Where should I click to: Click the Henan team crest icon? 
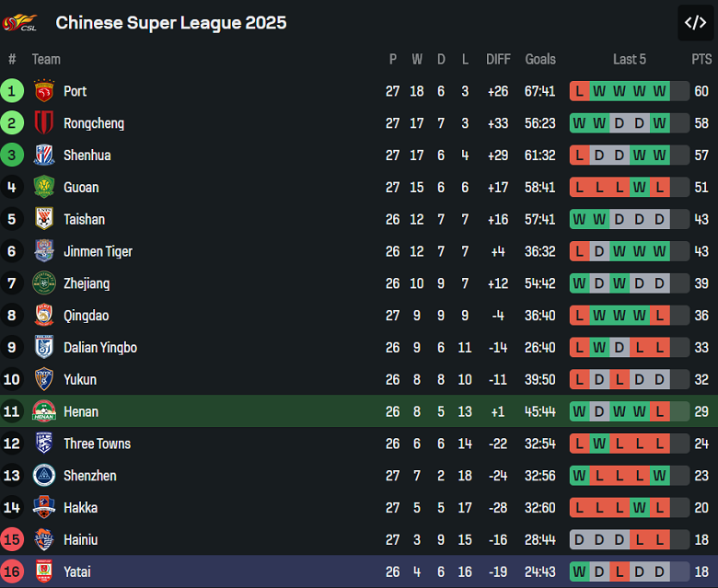[44, 411]
